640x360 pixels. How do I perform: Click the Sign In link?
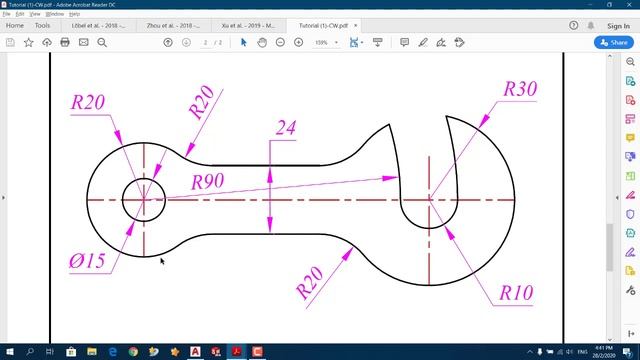[x=618, y=26]
